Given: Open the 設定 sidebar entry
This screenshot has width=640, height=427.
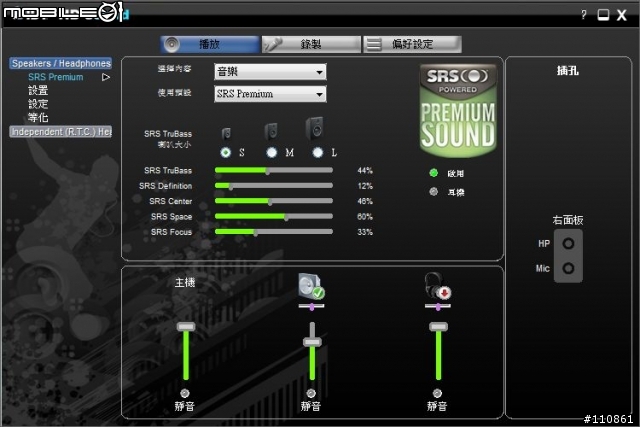Looking at the screenshot, I should pos(38,104).
